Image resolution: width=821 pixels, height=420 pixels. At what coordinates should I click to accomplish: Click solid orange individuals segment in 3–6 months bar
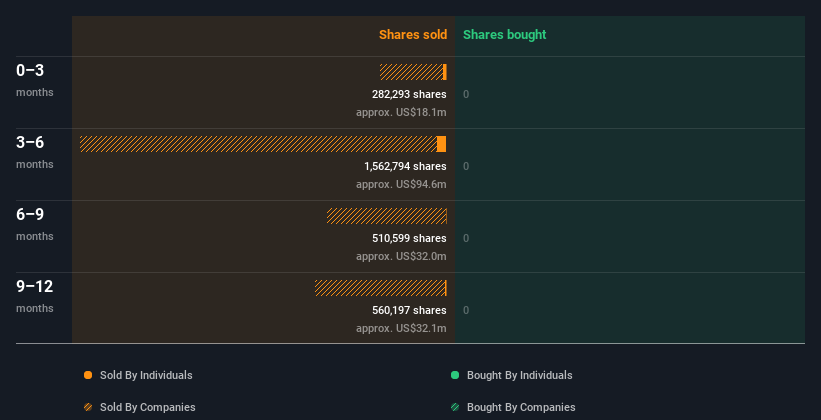click(x=441, y=144)
